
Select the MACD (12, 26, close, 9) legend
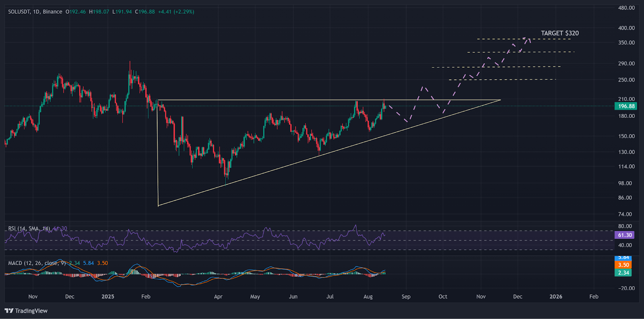37,263
